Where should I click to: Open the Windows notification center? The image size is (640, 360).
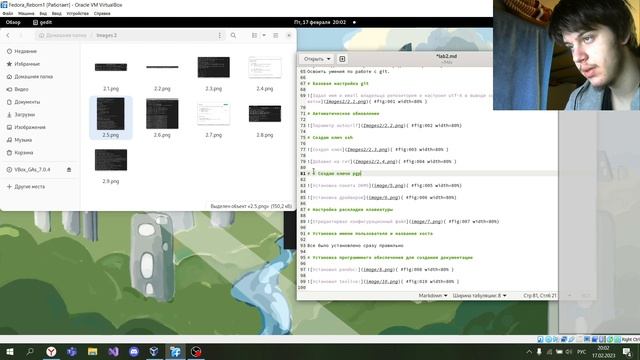point(627,352)
